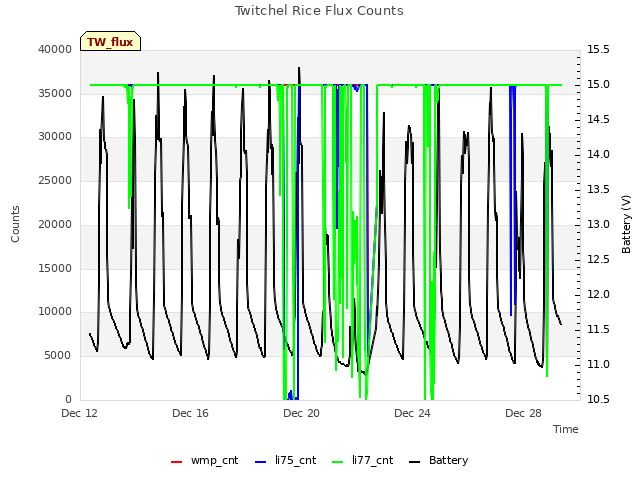This screenshot has width=640, height=480.
Task: Click the 25000 counts tick label
Action: point(55,180)
